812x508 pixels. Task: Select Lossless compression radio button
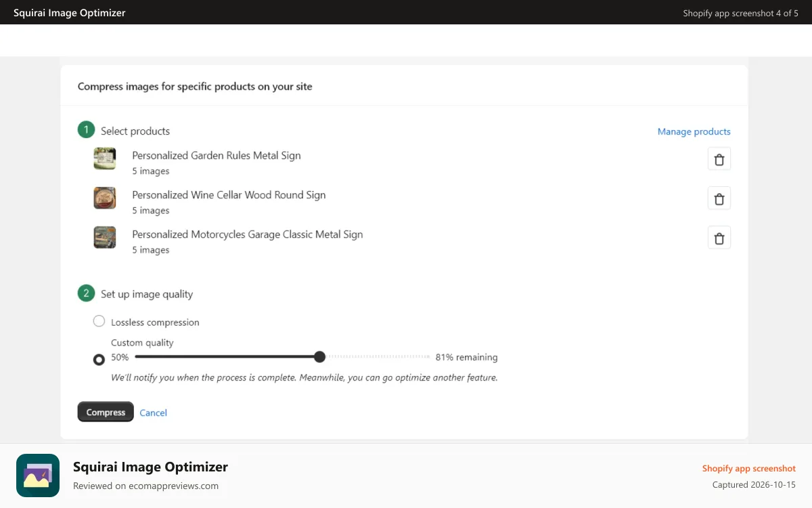pyautogui.click(x=99, y=321)
